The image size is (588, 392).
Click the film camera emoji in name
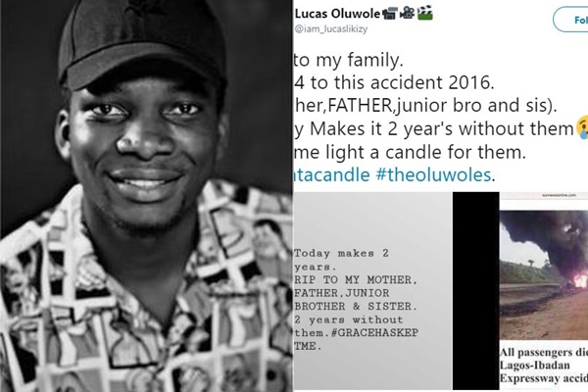pos(407,14)
